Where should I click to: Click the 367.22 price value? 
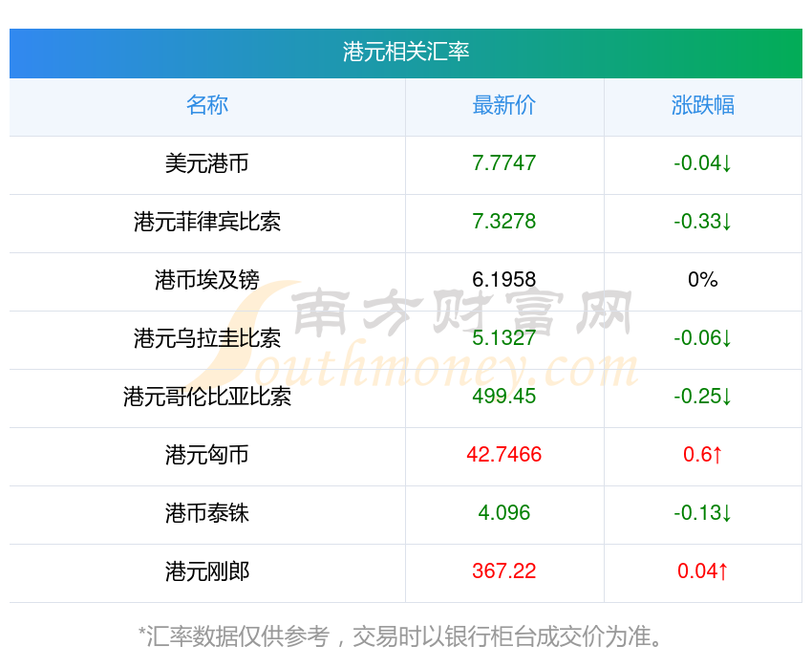point(503,571)
